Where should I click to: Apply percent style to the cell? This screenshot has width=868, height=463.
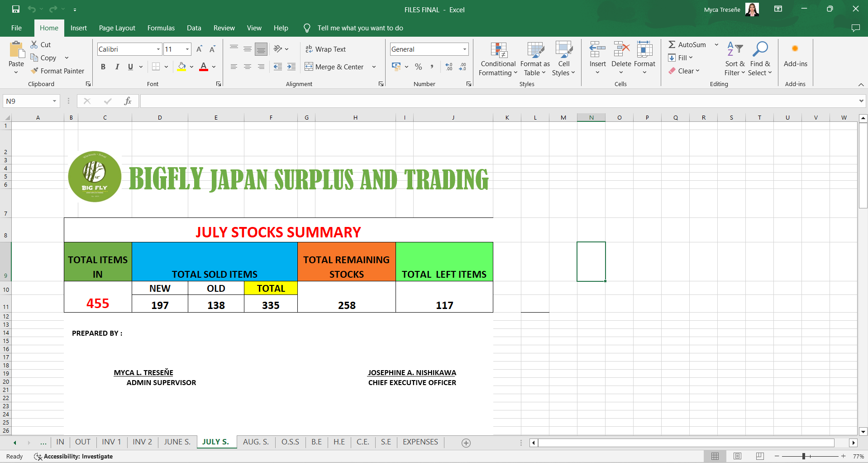(419, 67)
